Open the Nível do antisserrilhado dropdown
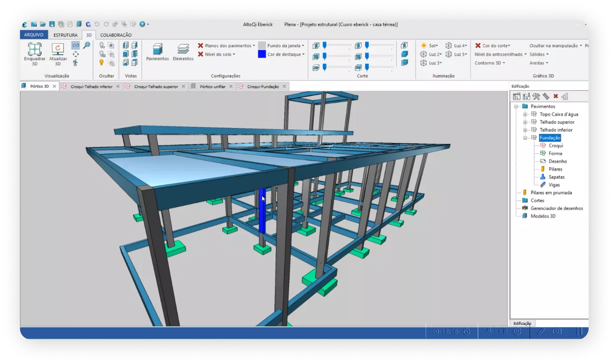 click(x=500, y=54)
